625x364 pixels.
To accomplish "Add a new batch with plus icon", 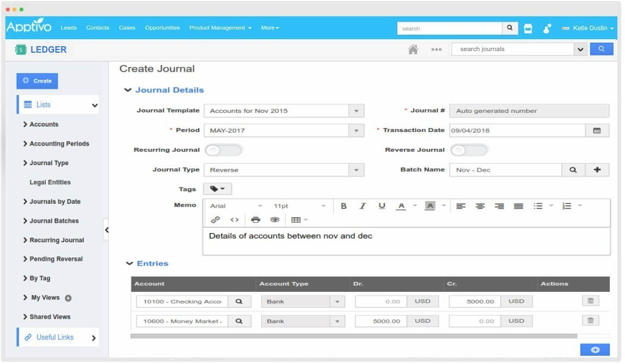I will [597, 170].
